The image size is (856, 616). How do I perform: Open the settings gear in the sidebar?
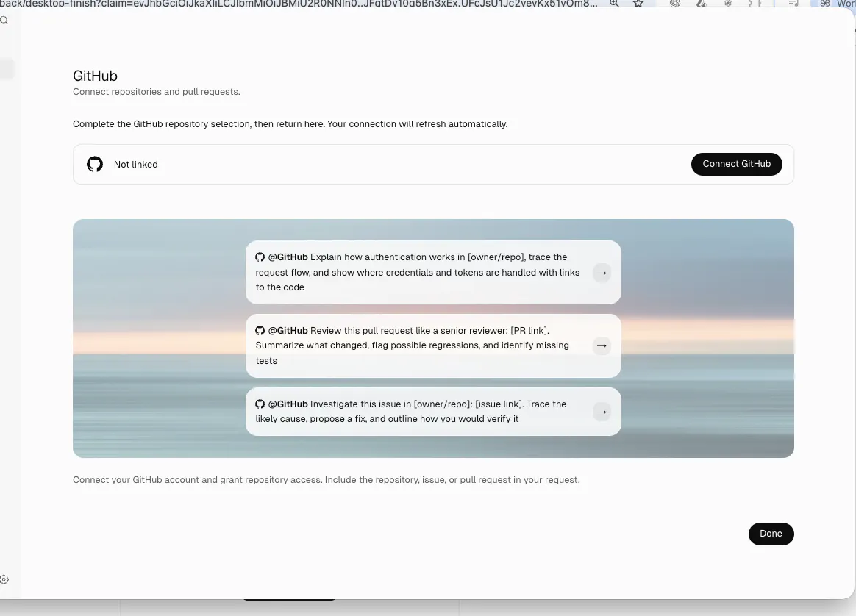click(4, 579)
